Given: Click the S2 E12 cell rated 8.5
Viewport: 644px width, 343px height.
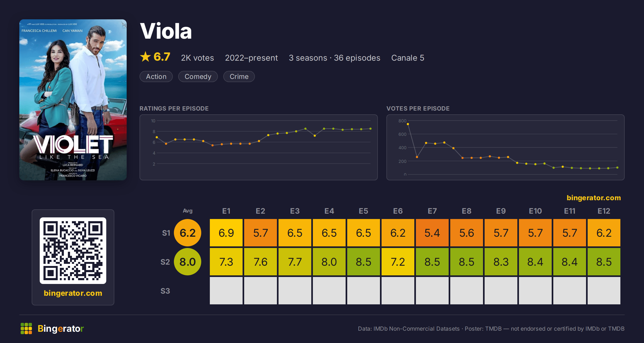Looking at the screenshot, I should click(604, 262).
